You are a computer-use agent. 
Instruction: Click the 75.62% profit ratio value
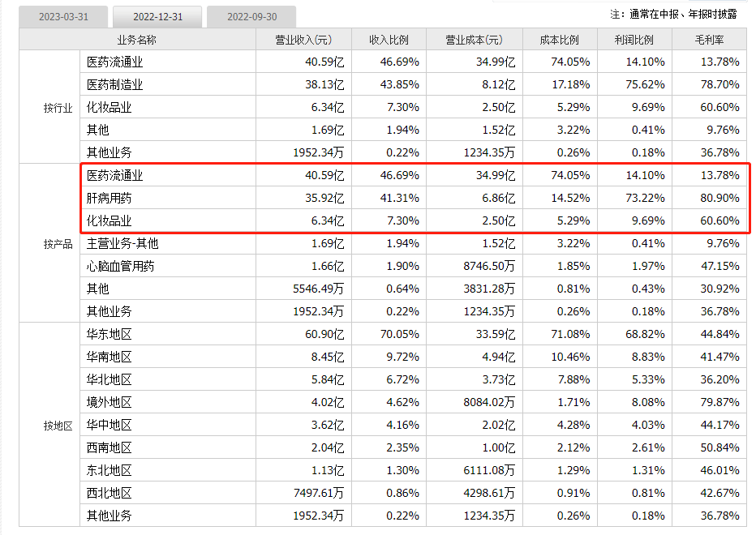pyautogui.click(x=645, y=85)
